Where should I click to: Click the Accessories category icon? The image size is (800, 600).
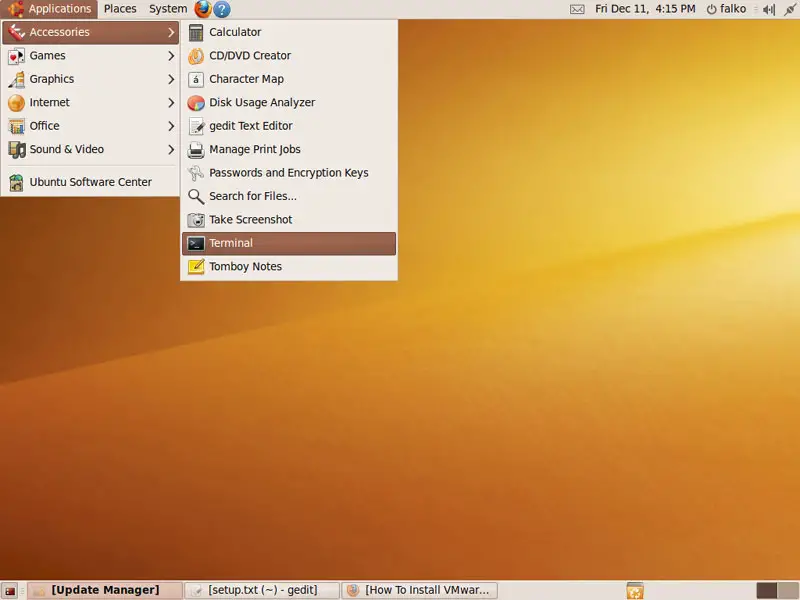pyautogui.click(x=16, y=32)
